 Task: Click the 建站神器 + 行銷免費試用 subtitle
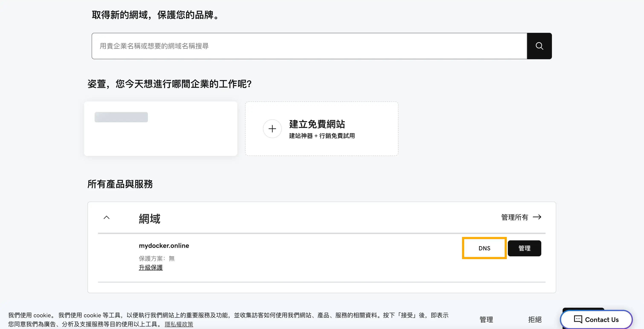(x=322, y=136)
